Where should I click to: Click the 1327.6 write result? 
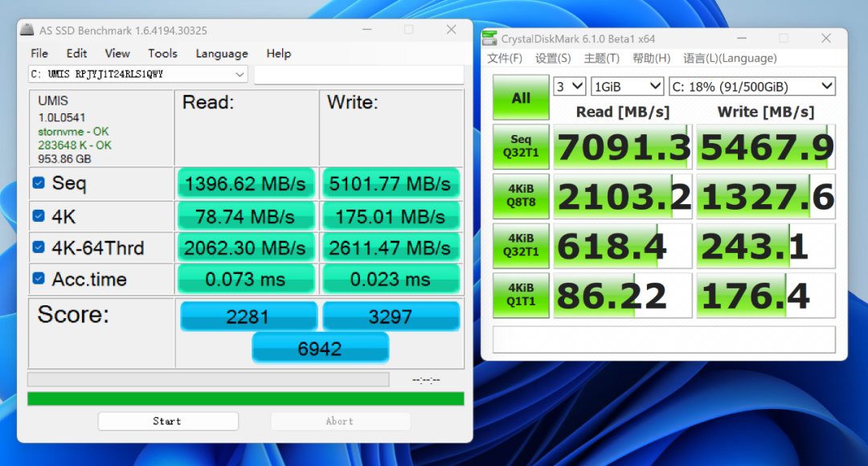click(x=766, y=196)
